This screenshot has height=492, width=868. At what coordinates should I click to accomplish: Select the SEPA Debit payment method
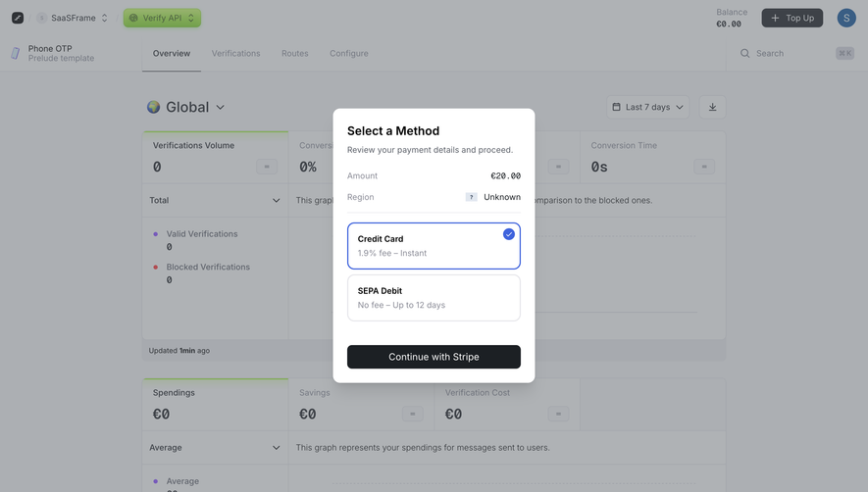coord(434,298)
